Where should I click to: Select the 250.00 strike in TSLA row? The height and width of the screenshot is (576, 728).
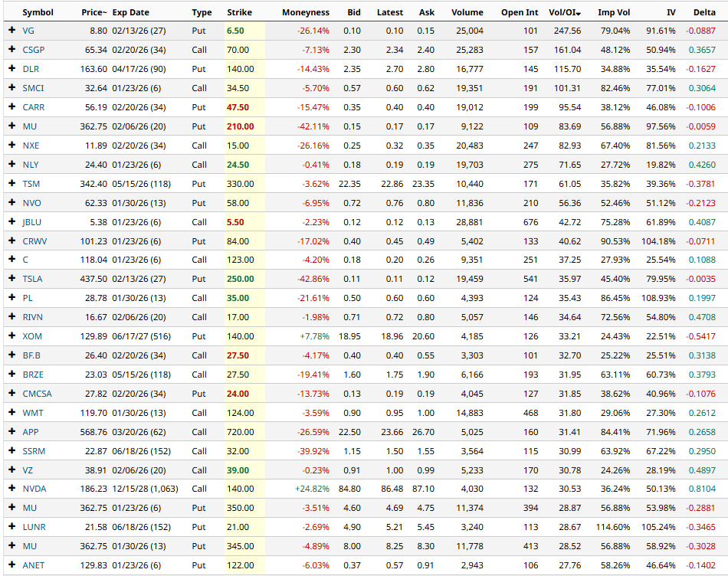click(x=240, y=279)
